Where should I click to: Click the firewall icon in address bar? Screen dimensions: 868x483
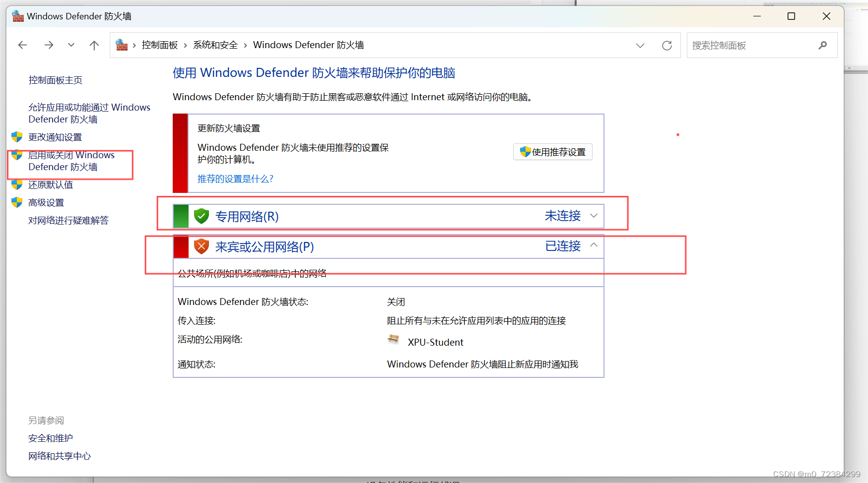(x=122, y=45)
